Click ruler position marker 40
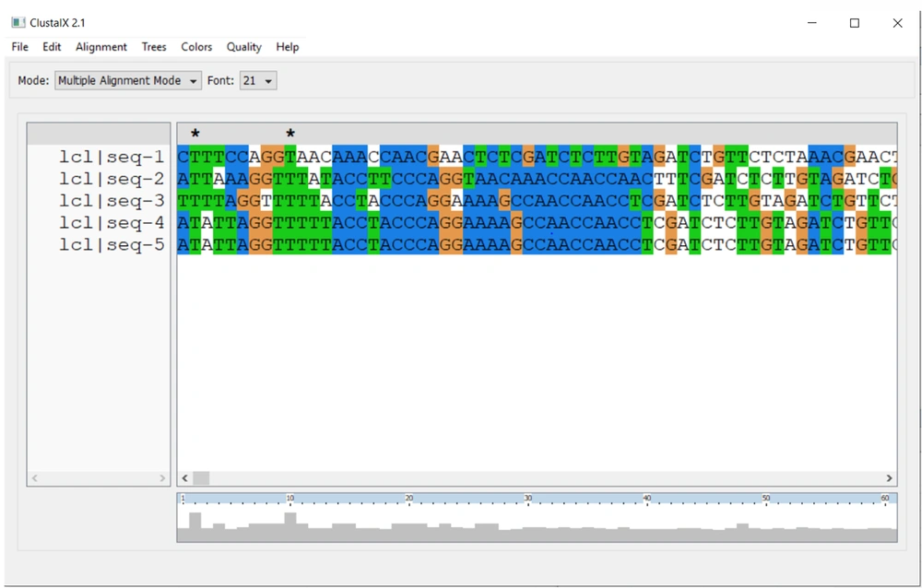Screen dimensions: 922x588 point(647,498)
